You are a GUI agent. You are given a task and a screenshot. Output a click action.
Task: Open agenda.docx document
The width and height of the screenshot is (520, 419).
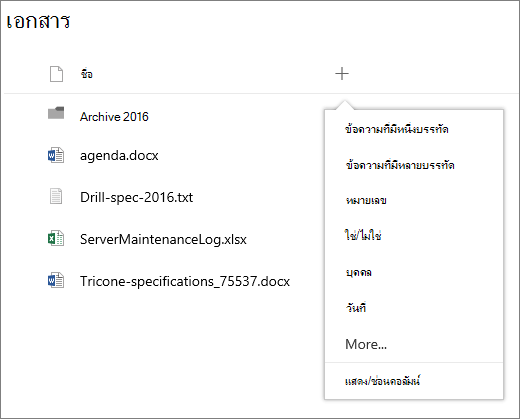pos(119,156)
